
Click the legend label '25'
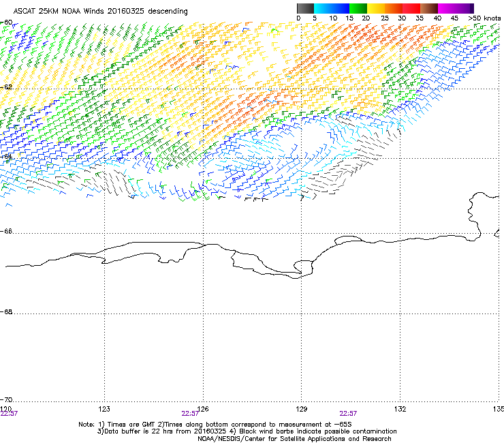pyautogui.click(x=385, y=18)
